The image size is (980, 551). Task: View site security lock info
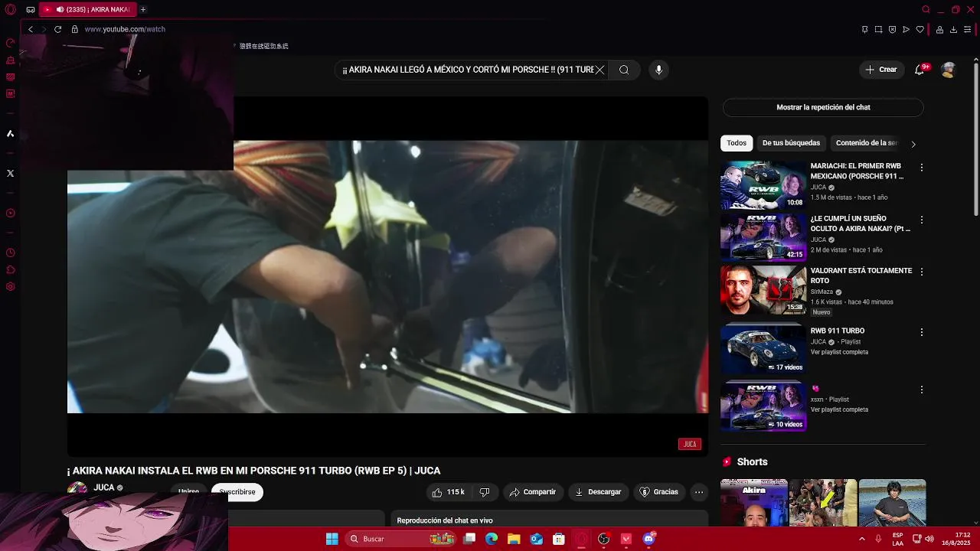(74, 29)
